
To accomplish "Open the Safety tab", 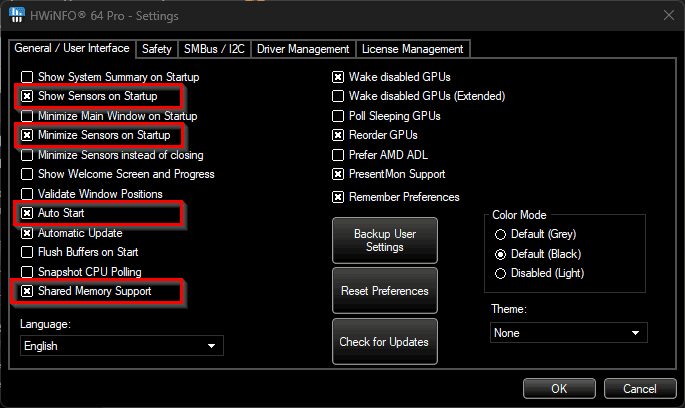I will 156,49.
